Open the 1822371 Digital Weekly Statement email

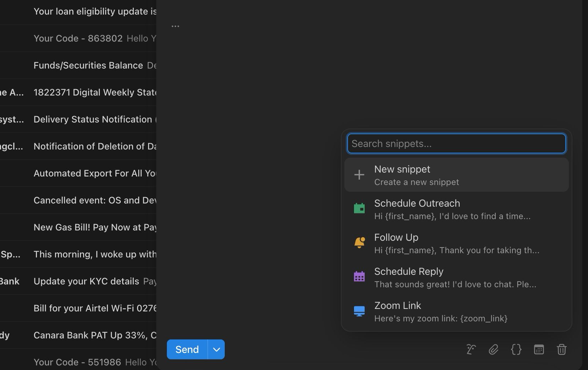pos(78,92)
